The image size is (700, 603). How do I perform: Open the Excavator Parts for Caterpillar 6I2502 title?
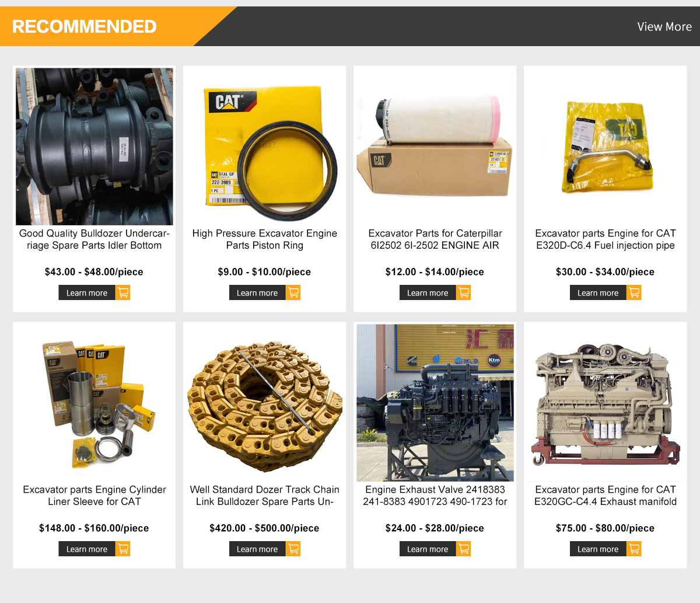pyautogui.click(x=435, y=239)
